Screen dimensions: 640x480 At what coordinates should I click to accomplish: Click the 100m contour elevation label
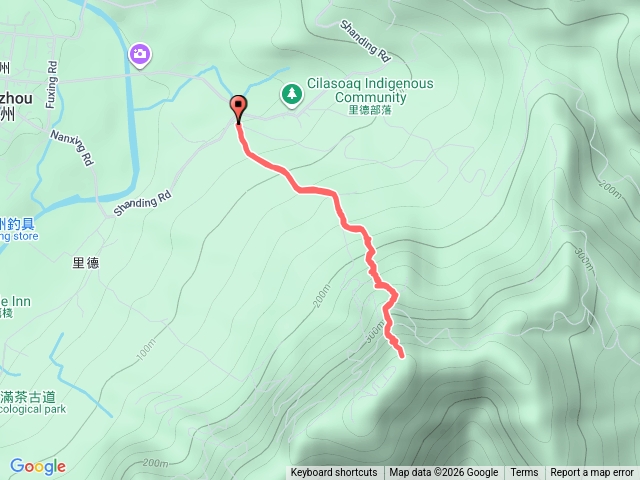(x=146, y=350)
